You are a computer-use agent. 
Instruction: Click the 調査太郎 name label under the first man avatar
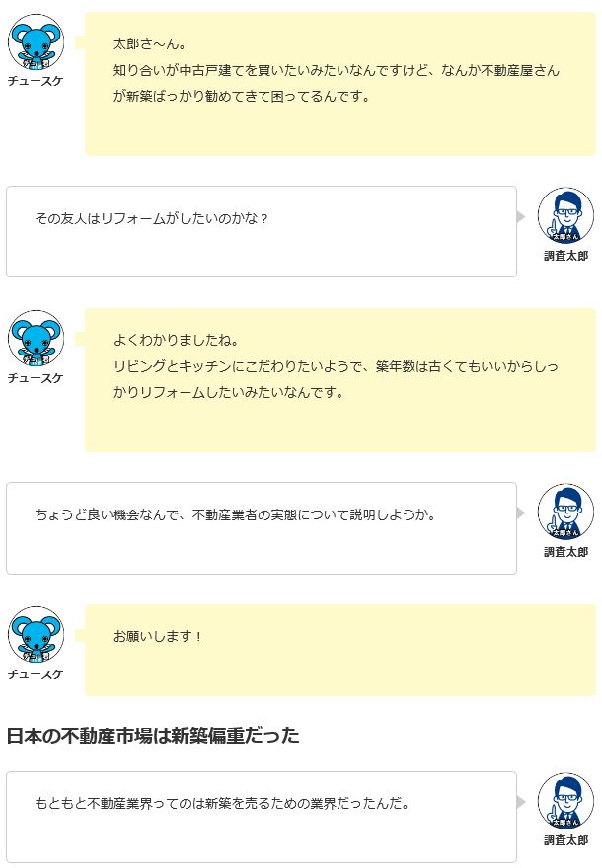coord(565,256)
